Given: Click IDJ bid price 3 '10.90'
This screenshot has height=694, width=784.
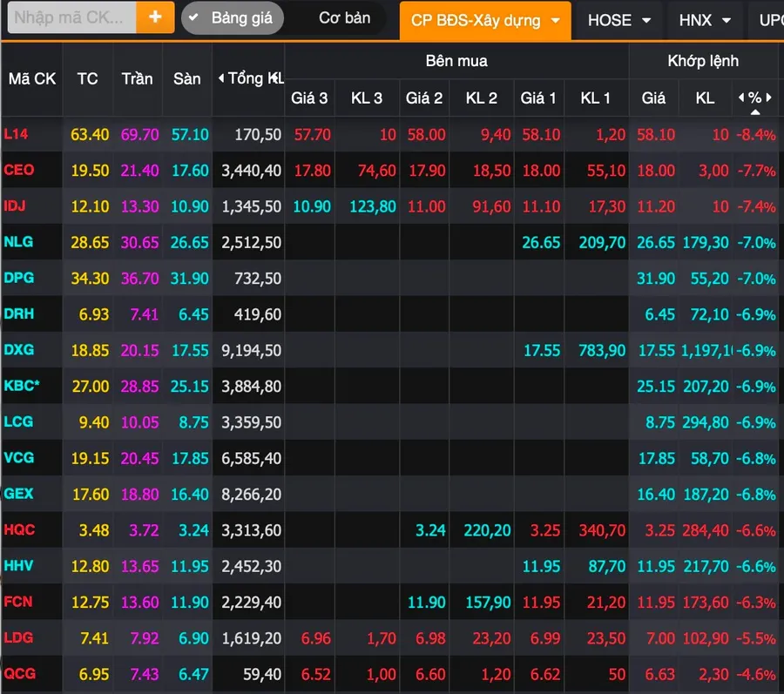Looking at the screenshot, I should pyautogui.click(x=312, y=206).
